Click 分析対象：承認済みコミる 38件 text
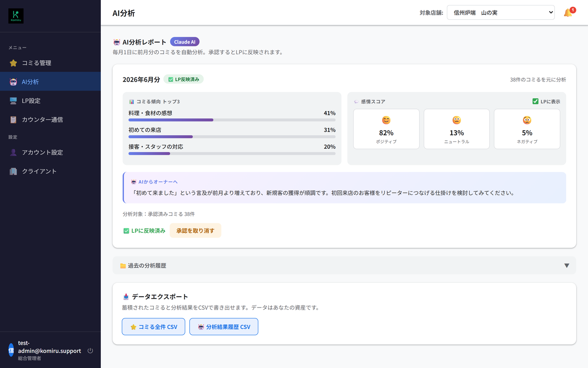 coord(159,214)
